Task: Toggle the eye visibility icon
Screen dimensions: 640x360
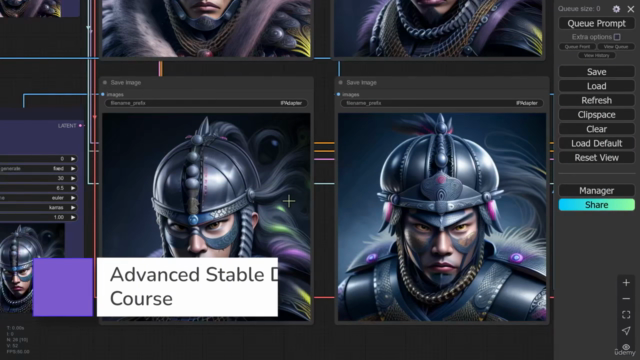Action: coord(626,347)
